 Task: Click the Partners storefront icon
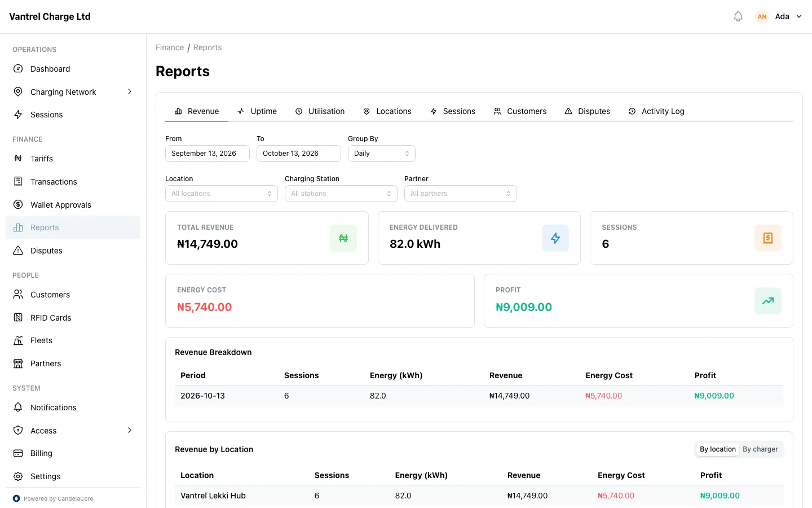pos(18,364)
